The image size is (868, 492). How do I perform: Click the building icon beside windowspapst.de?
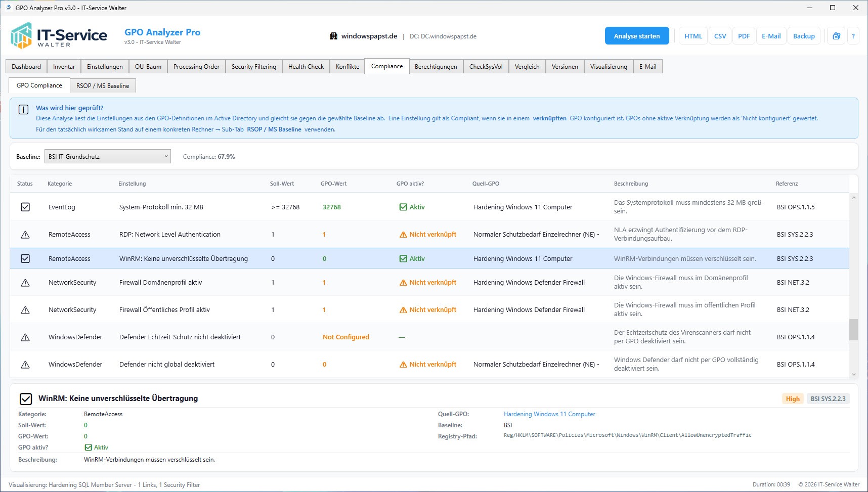[333, 36]
